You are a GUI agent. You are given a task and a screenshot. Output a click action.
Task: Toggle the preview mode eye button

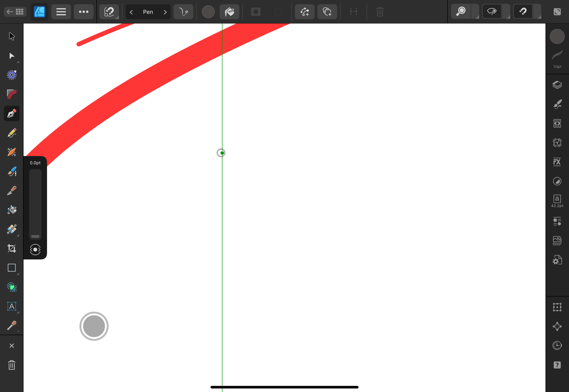click(492, 12)
